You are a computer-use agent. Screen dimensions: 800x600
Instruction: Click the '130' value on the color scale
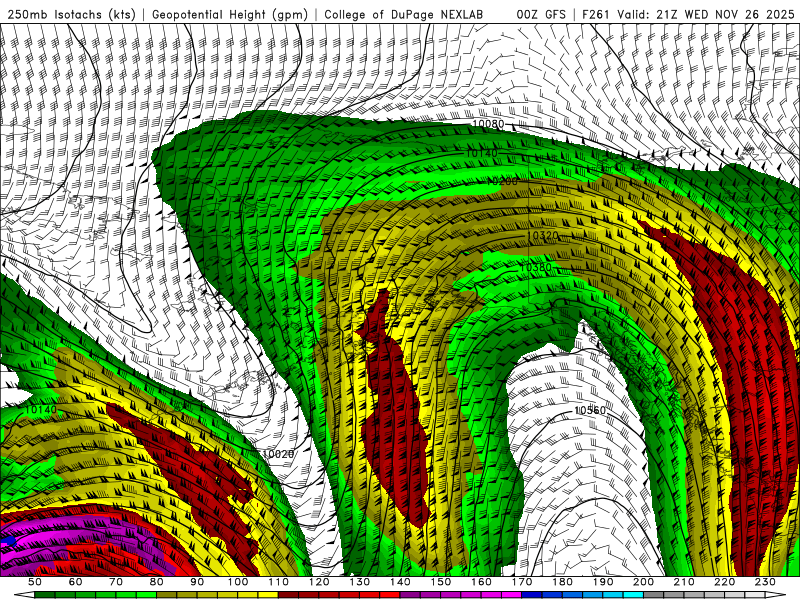pos(360,582)
